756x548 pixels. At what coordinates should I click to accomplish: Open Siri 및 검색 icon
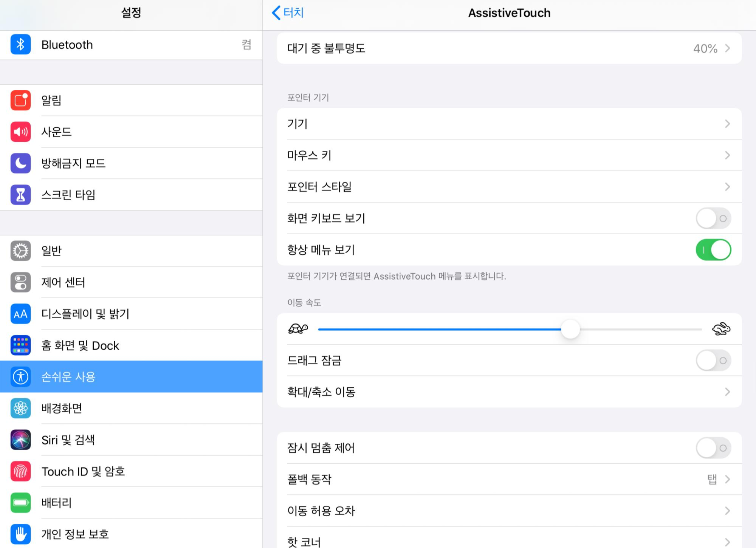tap(20, 440)
